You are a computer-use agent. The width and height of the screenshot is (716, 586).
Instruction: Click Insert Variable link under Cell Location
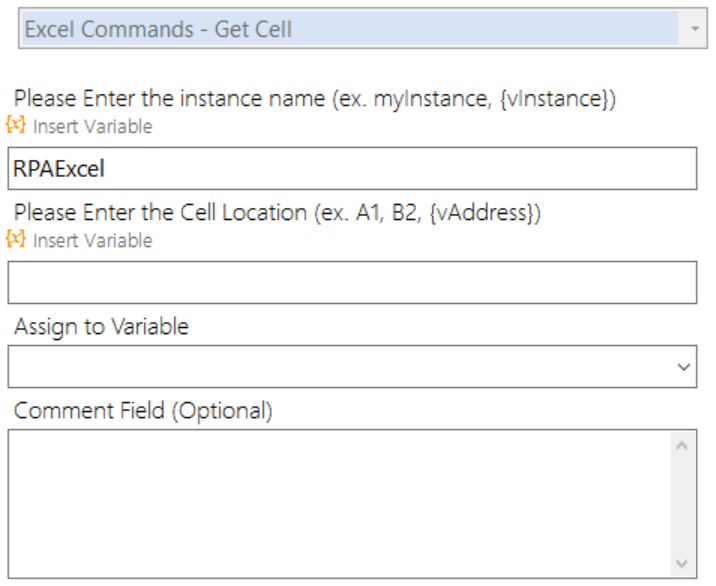pos(92,241)
